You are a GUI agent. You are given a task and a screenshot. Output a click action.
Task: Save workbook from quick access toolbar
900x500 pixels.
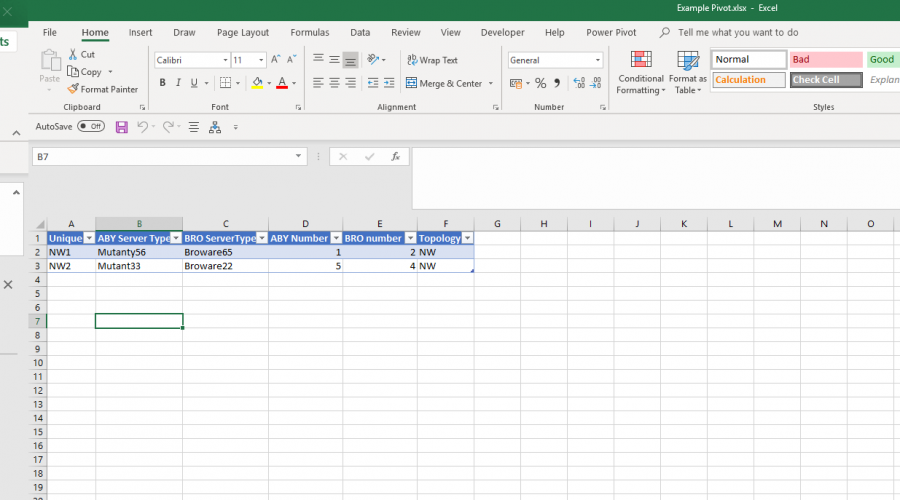122,127
